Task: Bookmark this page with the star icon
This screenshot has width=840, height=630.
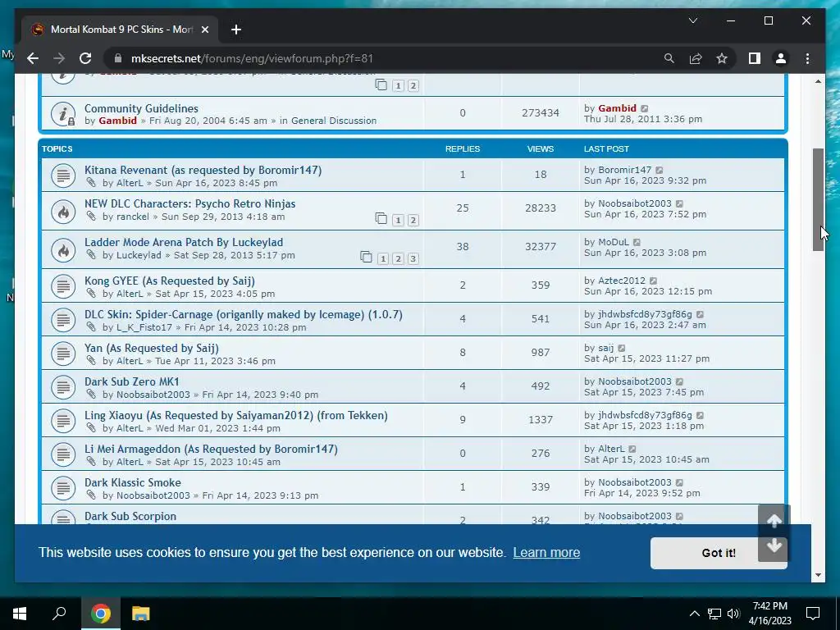Action: tap(722, 58)
